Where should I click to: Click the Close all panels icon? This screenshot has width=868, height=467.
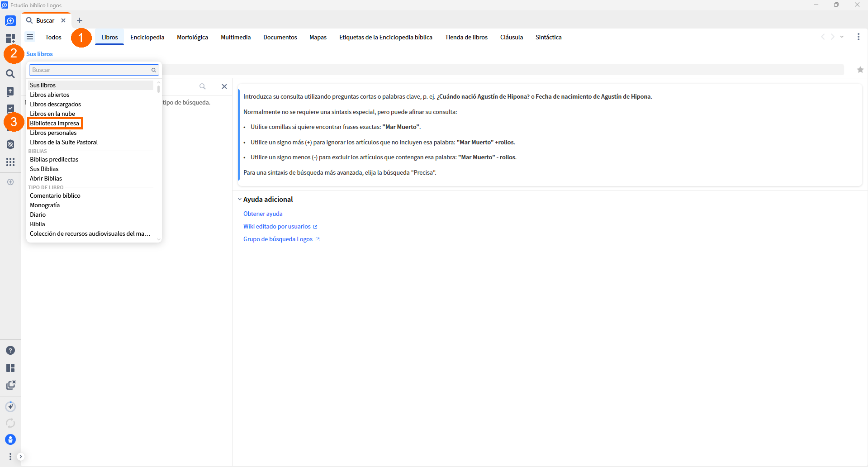click(x=10, y=385)
